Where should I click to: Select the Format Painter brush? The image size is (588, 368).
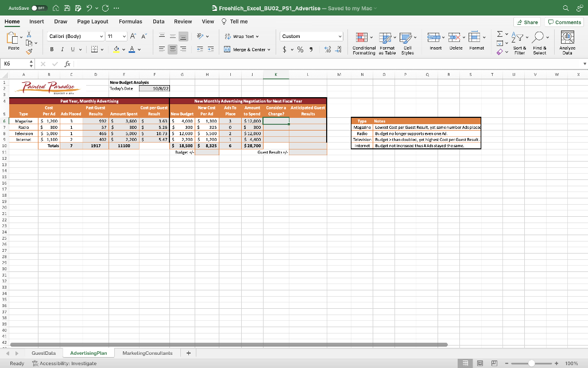pos(29,51)
